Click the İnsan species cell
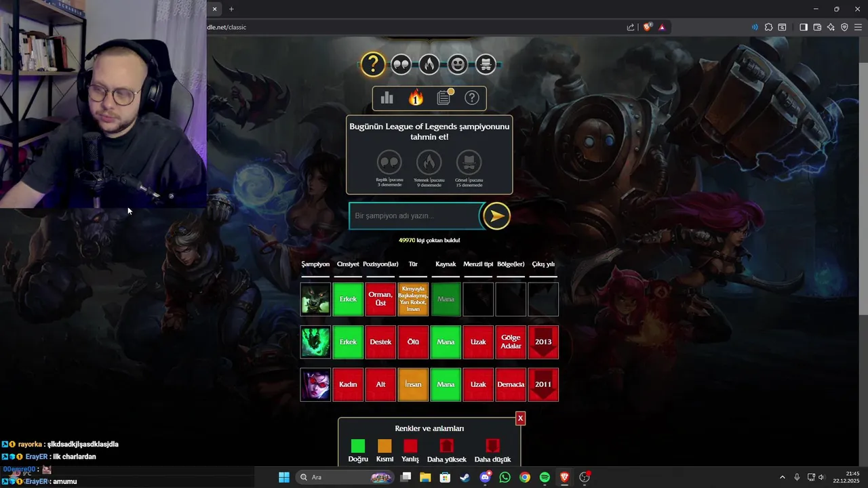The image size is (868, 488). click(x=413, y=384)
